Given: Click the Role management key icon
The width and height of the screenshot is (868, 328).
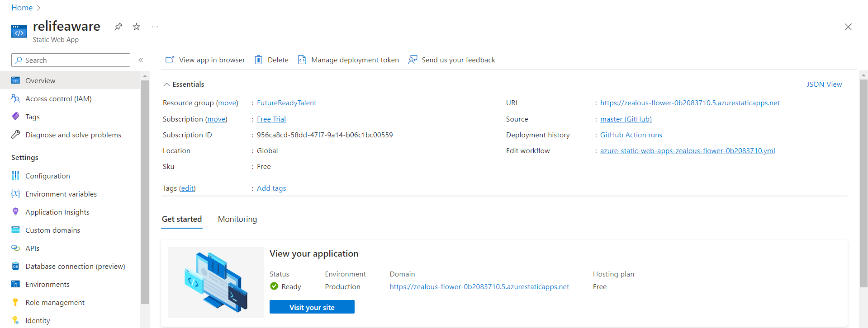Looking at the screenshot, I should (x=15, y=302).
